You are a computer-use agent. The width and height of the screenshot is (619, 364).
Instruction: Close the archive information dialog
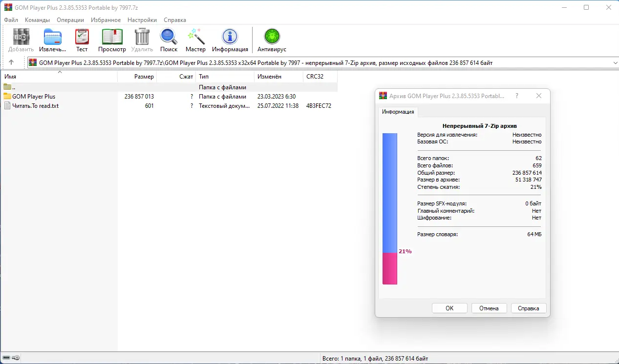pos(539,96)
